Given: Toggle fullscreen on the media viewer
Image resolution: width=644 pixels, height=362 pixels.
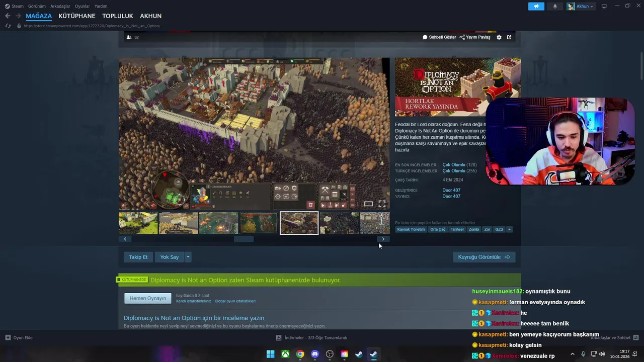Looking at the screenshot, I should point(382,204).
